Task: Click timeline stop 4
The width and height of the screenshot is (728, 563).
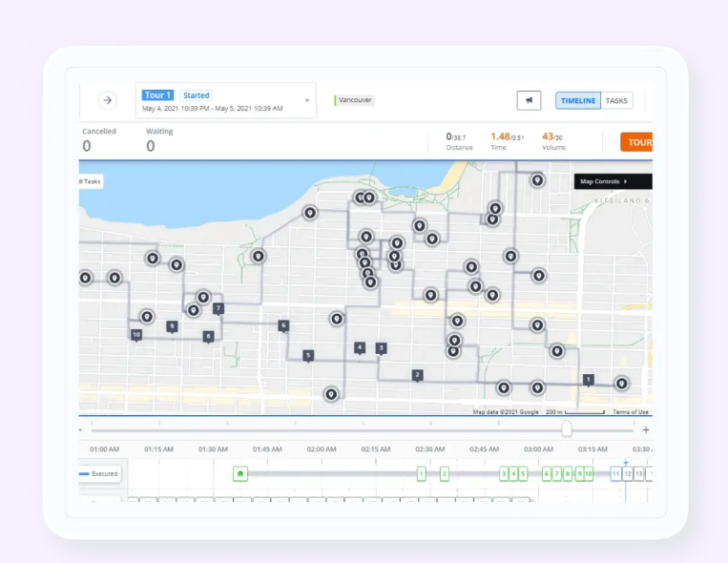Action: click(513, 474)
